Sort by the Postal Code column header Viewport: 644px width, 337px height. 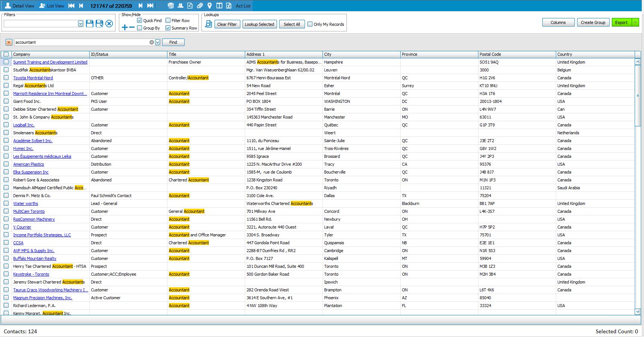pyautogui.click(x=517, y=54)
